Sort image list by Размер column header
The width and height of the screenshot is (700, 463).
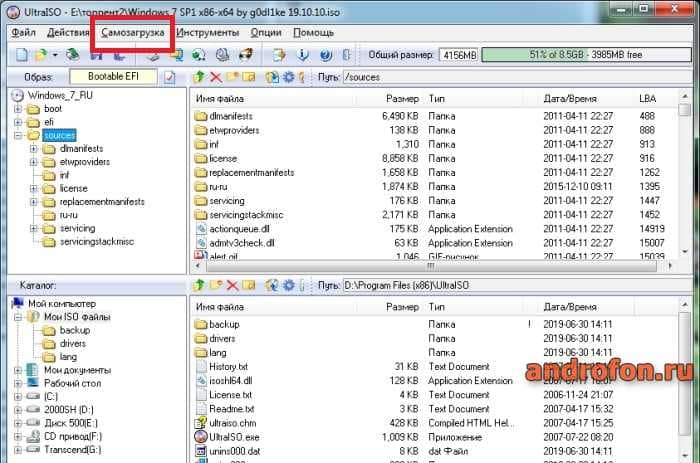[x=402, y=99]
